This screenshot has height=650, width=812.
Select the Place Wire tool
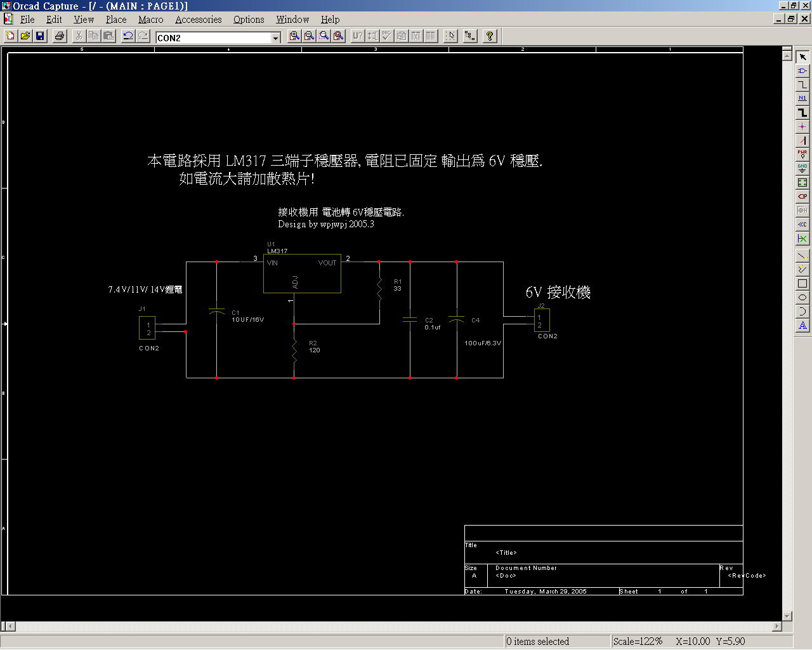tap(802, 84)
